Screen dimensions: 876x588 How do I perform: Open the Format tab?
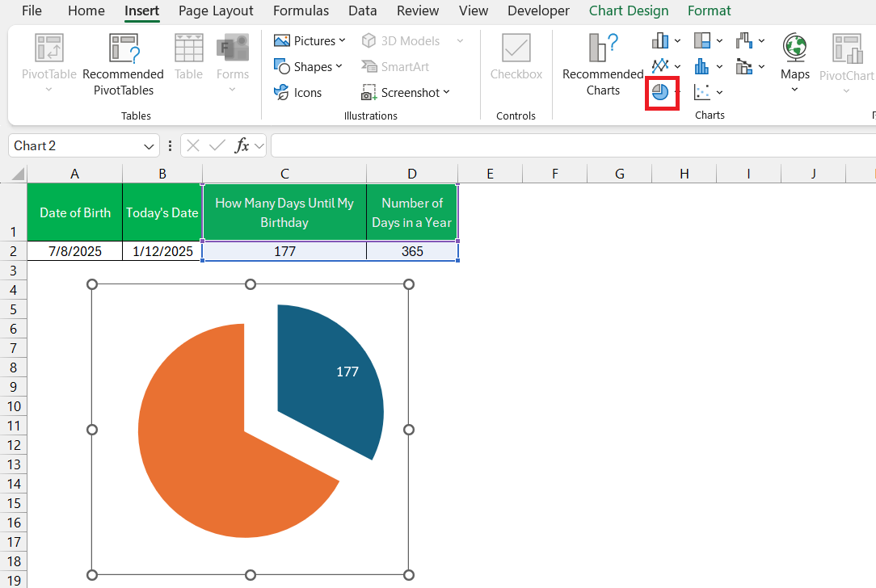[x=709, y=10]
